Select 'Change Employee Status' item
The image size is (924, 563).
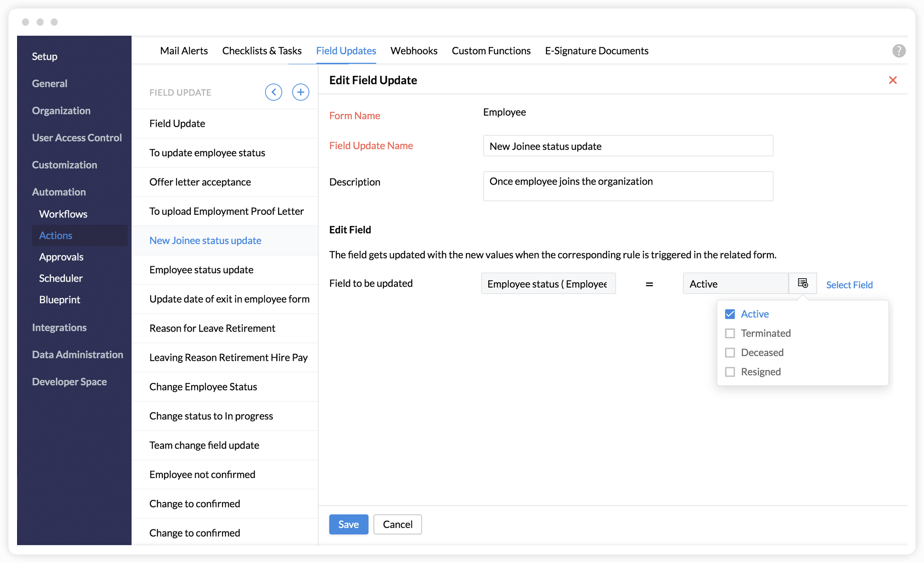pyautogui.click(x=225, y=387)
